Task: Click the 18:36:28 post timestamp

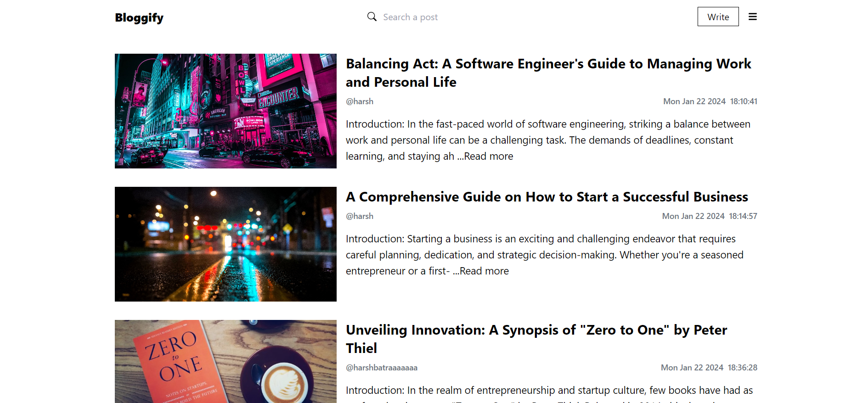Action: (742, 368)
